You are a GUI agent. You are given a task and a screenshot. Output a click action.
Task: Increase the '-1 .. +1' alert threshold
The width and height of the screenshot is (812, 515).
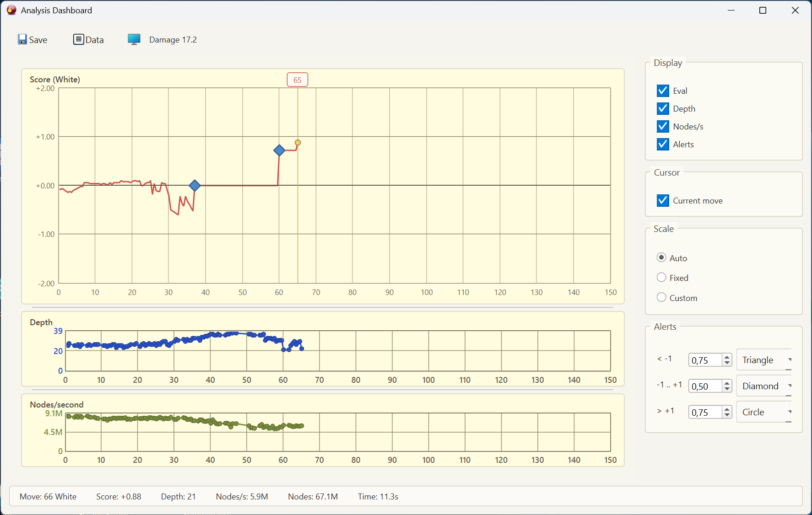727,383
